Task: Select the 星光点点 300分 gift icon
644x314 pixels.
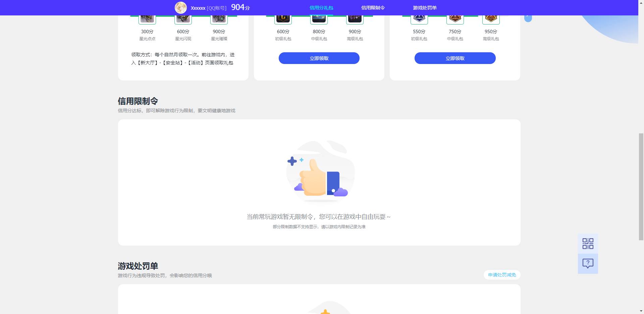Action: click(x=147, y=19)
